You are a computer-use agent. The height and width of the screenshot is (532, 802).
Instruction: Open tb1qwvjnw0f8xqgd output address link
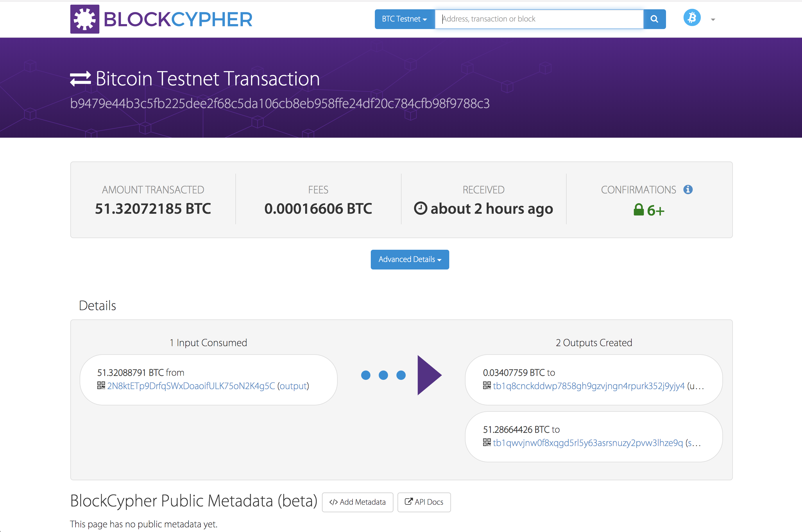[x=588, y=443]
